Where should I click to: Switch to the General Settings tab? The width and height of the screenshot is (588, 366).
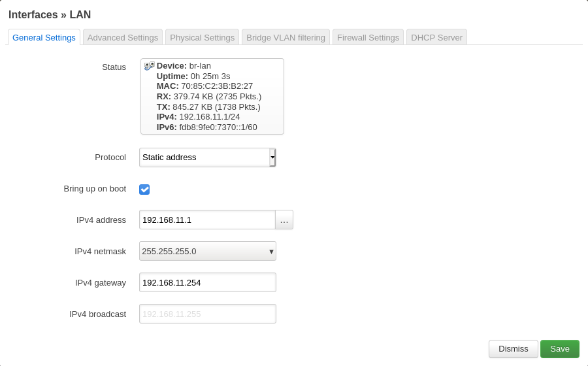44,38
